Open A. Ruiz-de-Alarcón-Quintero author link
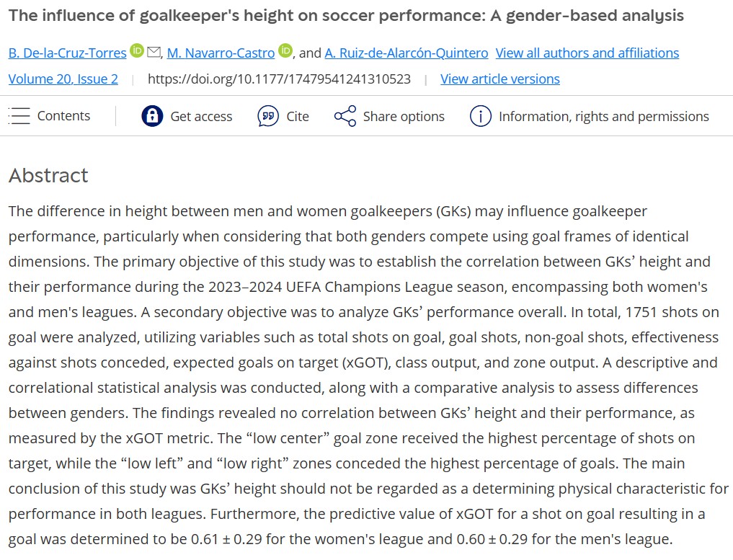The height and width of the screenshot is (560, 733). (407, 53)
